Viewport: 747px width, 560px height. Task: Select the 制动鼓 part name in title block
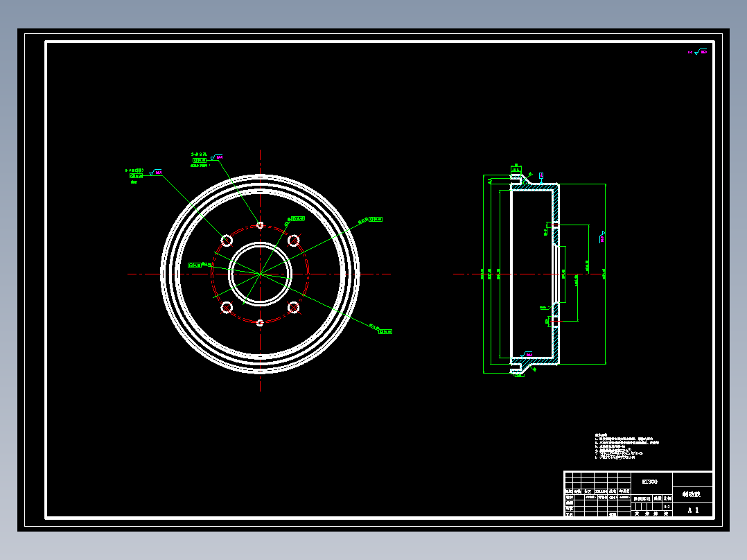point(691,494)
